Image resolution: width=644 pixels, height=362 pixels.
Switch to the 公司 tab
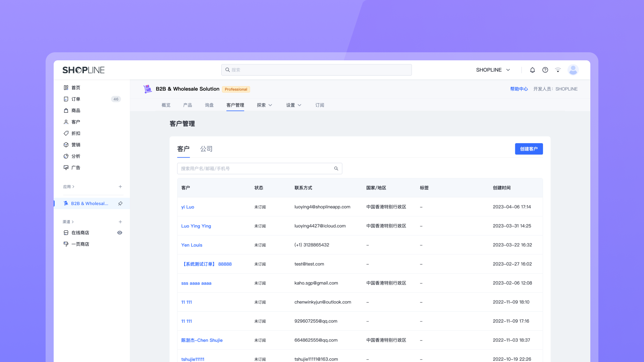click(206, 149)
